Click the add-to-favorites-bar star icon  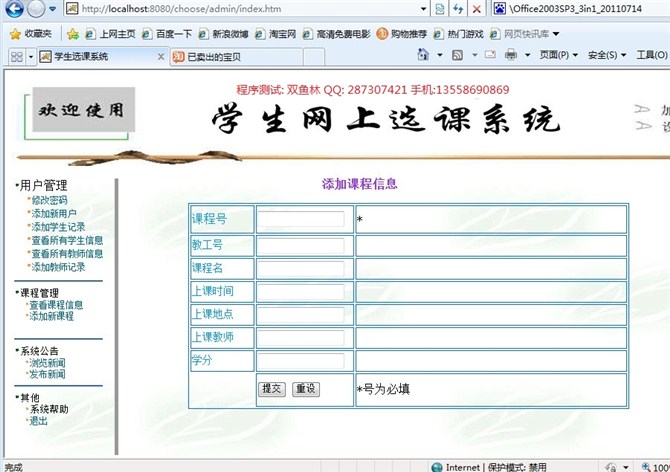(x=73, y=34)
